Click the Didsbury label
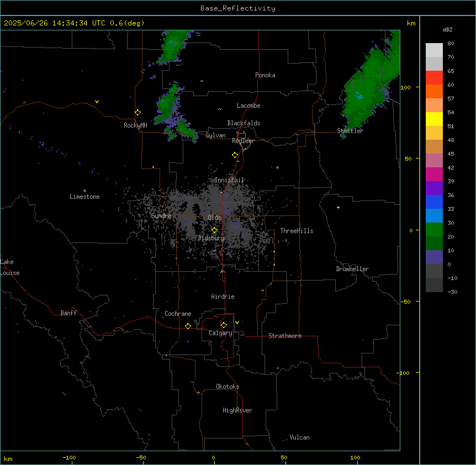This screenshot has height=465, width=476. (211, 238)
